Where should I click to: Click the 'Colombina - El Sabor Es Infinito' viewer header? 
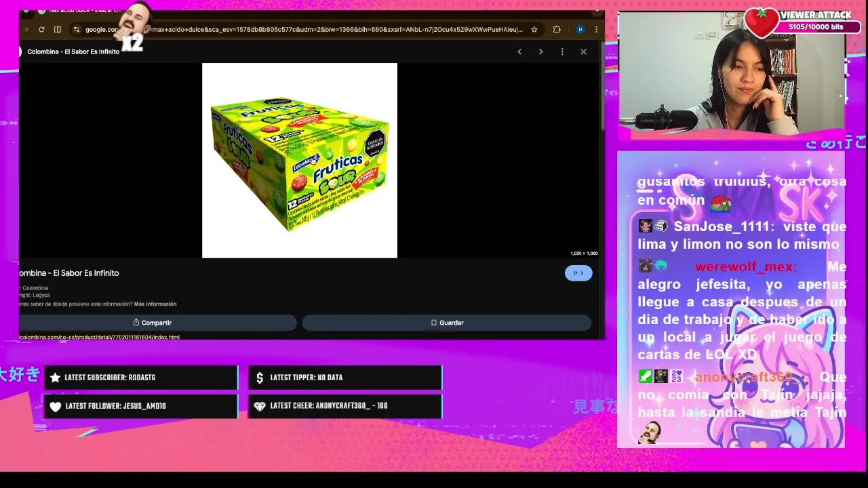[73, 52]
